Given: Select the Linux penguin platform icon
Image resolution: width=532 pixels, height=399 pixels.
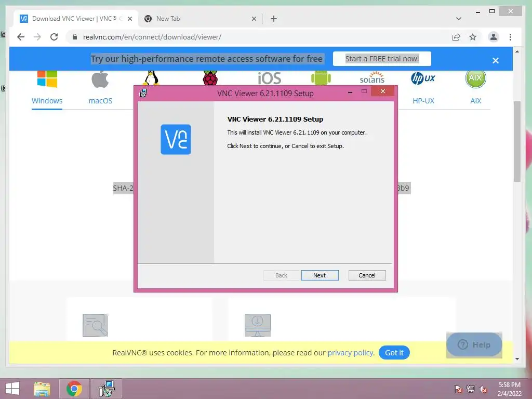Looking at the screenshot, I should click(151, 78).
